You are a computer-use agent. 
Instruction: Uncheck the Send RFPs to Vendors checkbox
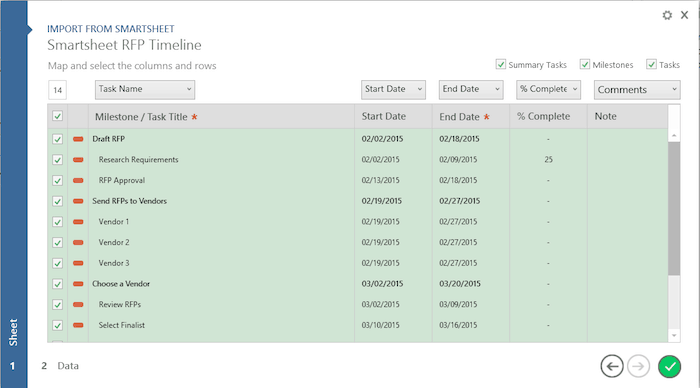[58, 201]
